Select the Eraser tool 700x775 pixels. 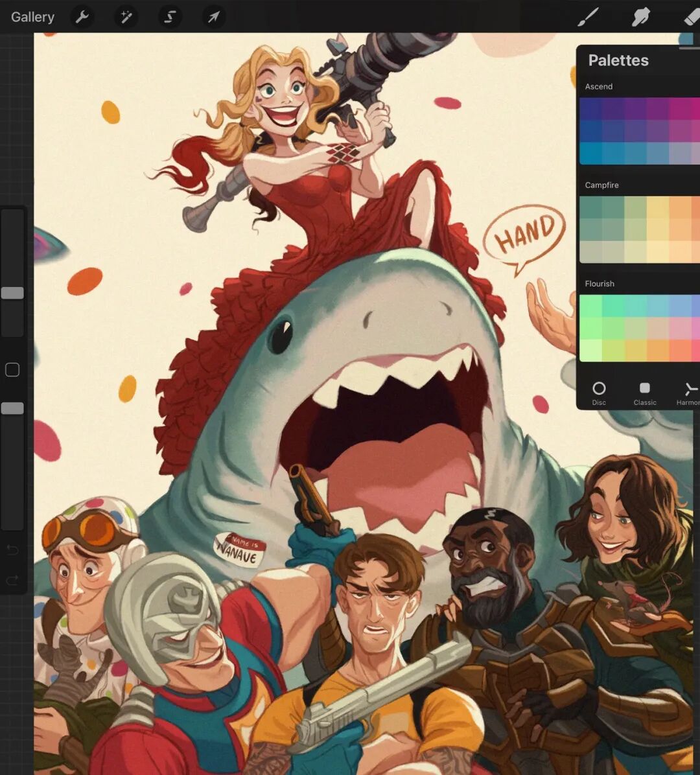(x=692, y=17)
